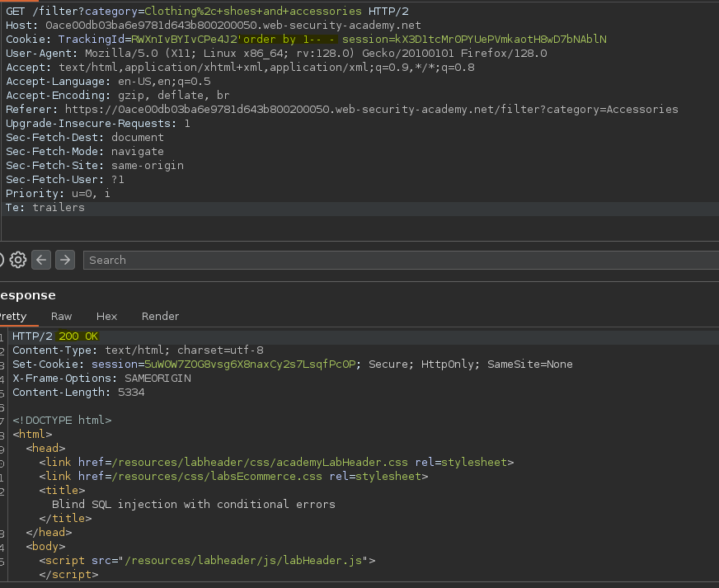Click the <!DOCTYPE html> line
This screenshot has width=719, height=588.
[x=62, y=420]
